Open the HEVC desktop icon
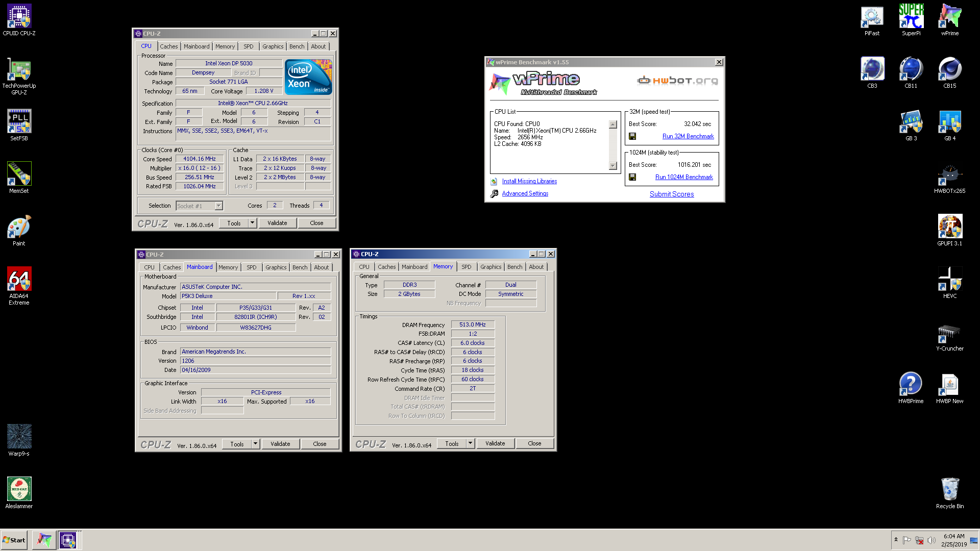This screenshot has width=980, height=551. 950,283
